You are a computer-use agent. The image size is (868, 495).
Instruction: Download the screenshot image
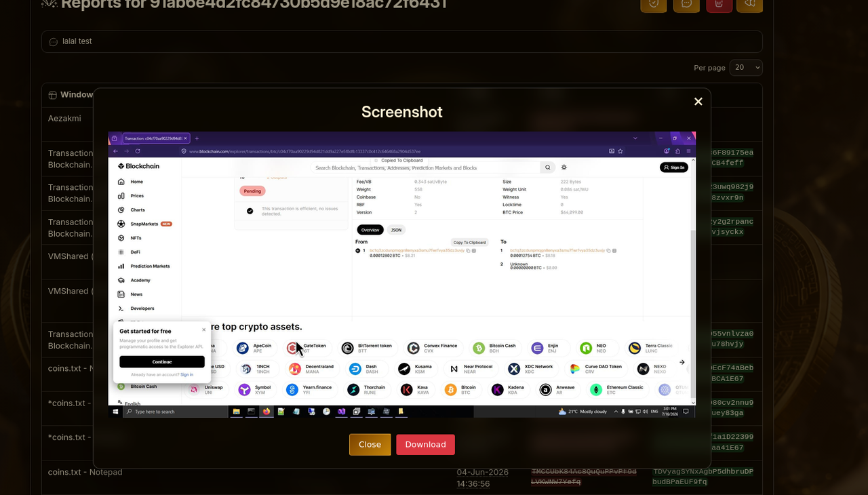pyautogui.click(x=425, y=445)
